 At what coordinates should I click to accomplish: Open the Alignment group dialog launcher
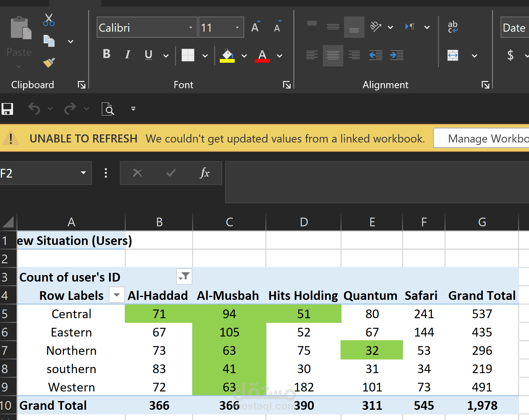click(x=485, y=85)
